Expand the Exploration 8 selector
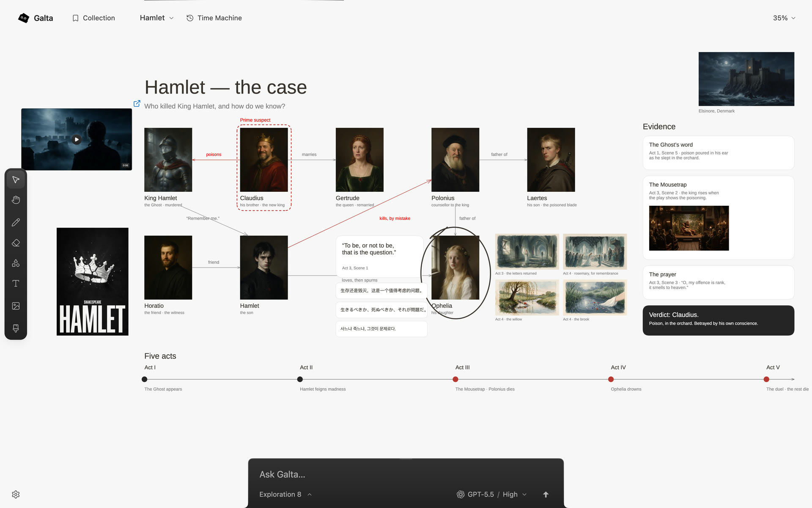 (x=285, y=494)
